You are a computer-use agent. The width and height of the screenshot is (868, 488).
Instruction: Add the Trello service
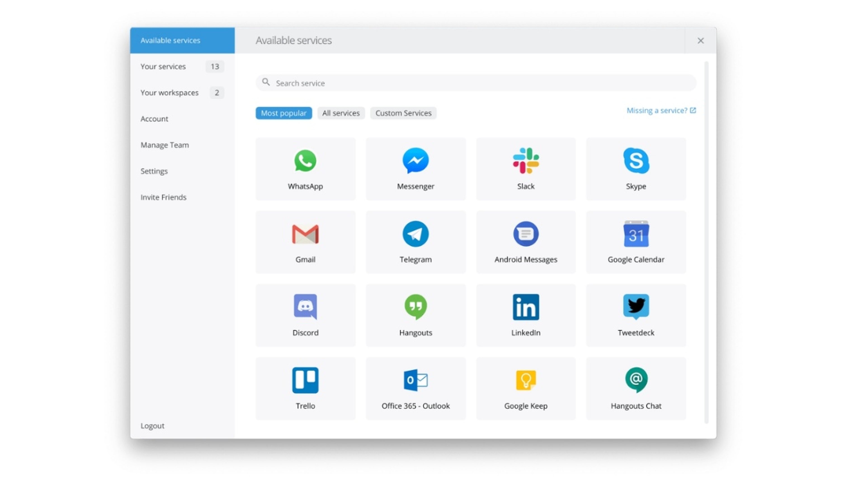click(305, 388)
